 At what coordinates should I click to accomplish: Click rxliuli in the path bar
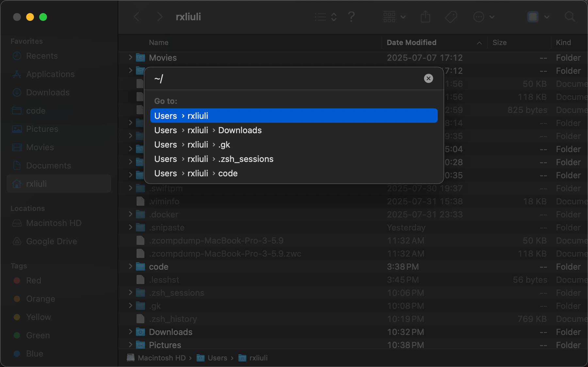pos(253,358)
